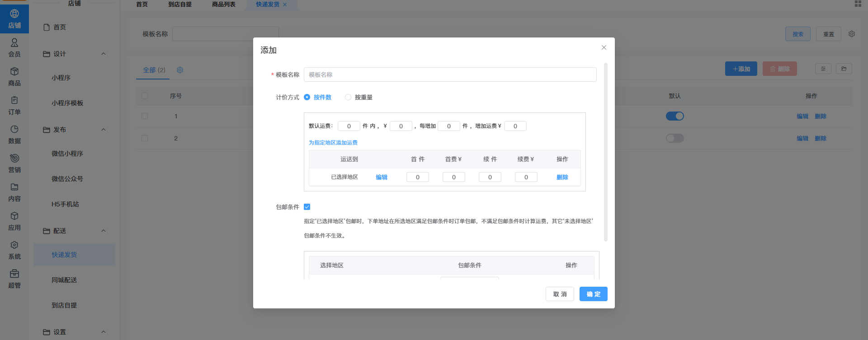This screenshot has height=340, width=868.
Task: Collapse the 设置 menu group
Action: point(104,332)
